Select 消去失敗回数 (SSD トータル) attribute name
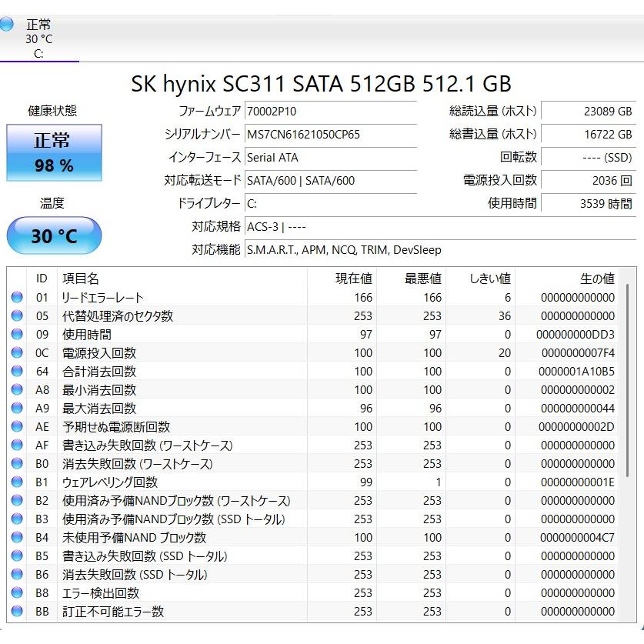This screenshot has height=644, width=644. point(135,575)
